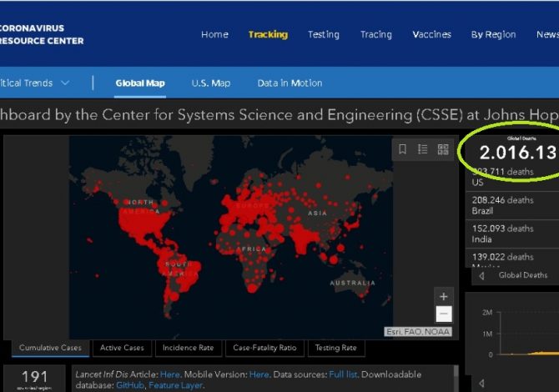Image resolution: width=559 pixels, height=392 pixels.
Task: Open the By Region section
Action: (x=493, y=34)
